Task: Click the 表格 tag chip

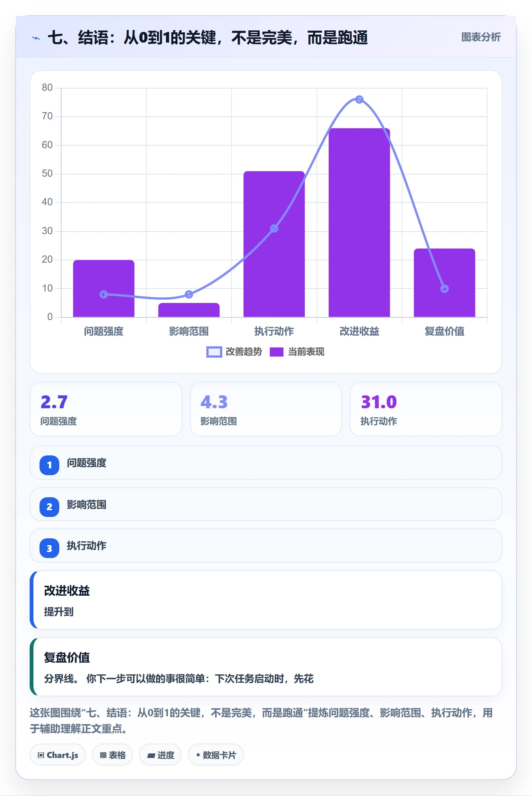Action: click(x=112, y=755)
